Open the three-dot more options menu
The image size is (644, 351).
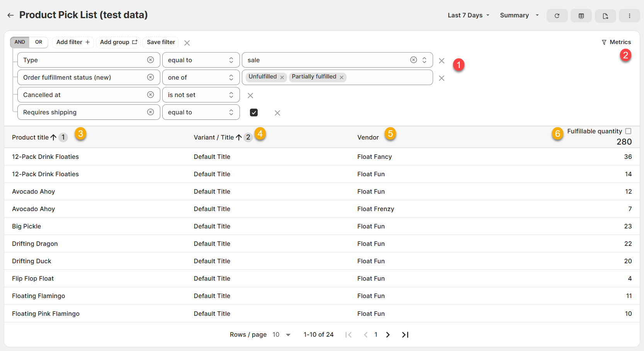point(629,16)
